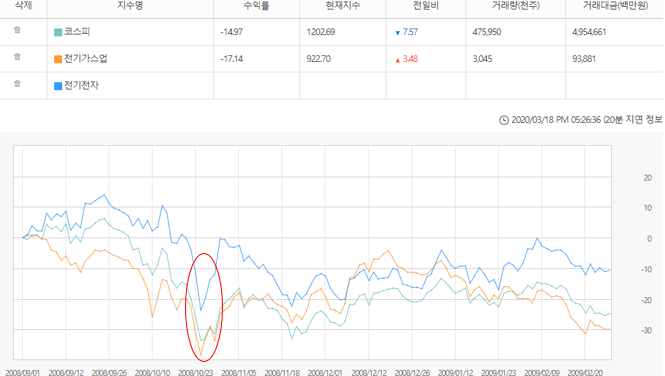665x376 pixels.
Task: Click the 0 label on the chart's y-axis
Action: click(x=649, y=239)
